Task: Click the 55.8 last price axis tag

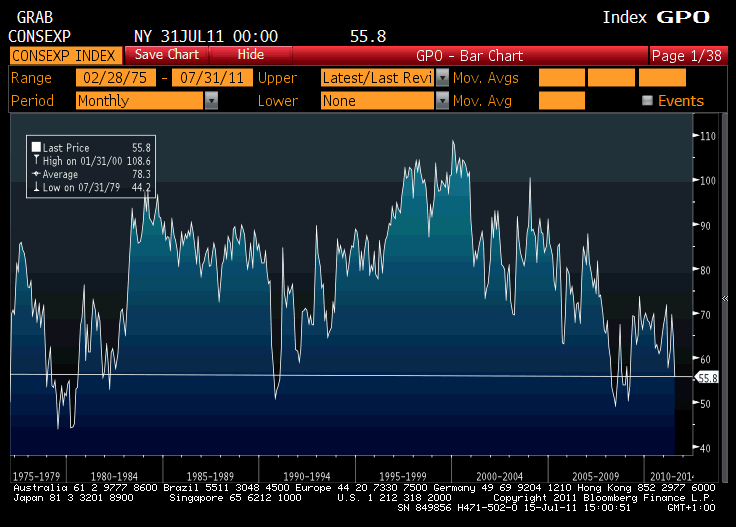Action: (708, 377)
